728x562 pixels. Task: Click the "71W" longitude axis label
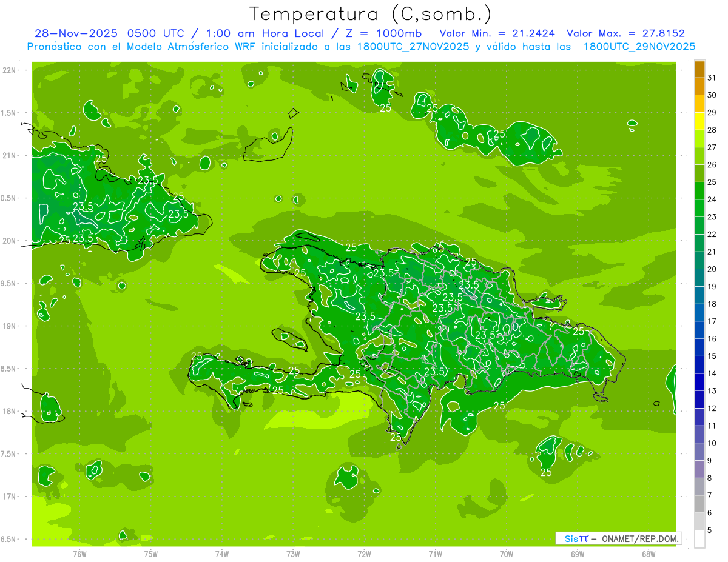coord(435,554)
